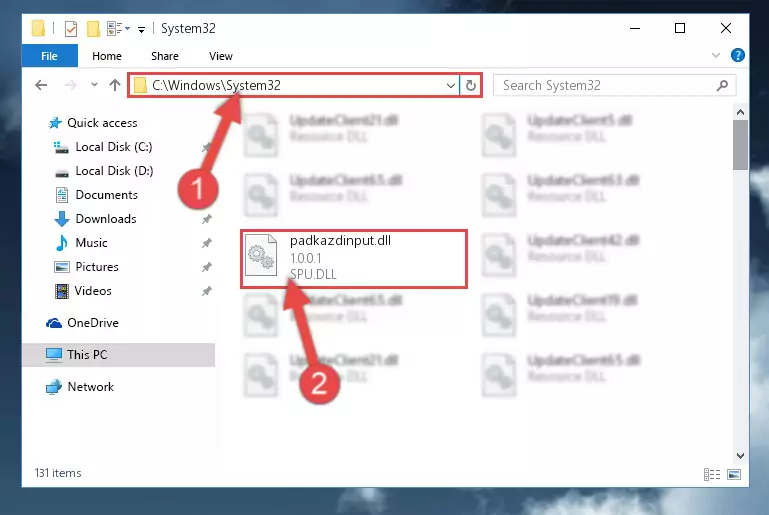Click the pin icon beside Downloads
The image size is (769, 515).
pos(206,219)
